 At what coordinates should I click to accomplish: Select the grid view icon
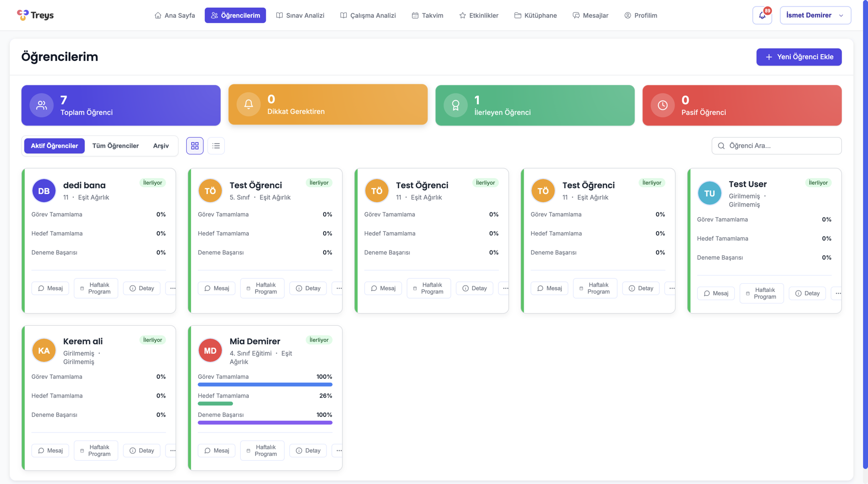[x=195, y=145]
